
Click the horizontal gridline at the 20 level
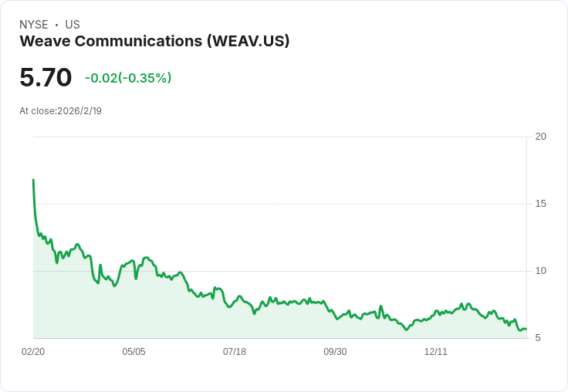click(278, 137)
